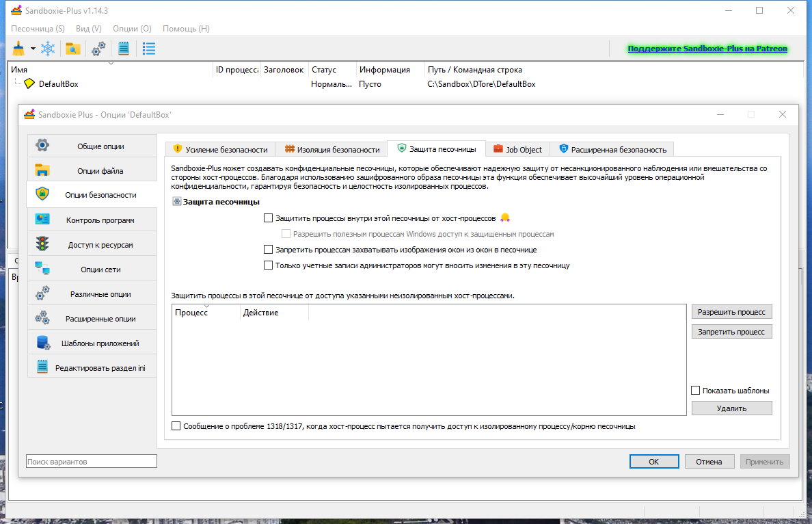The width and height of the screenshot is (812, 524).
Task: Click the gear icon beside Общие опции
Action: coord(42,145)
